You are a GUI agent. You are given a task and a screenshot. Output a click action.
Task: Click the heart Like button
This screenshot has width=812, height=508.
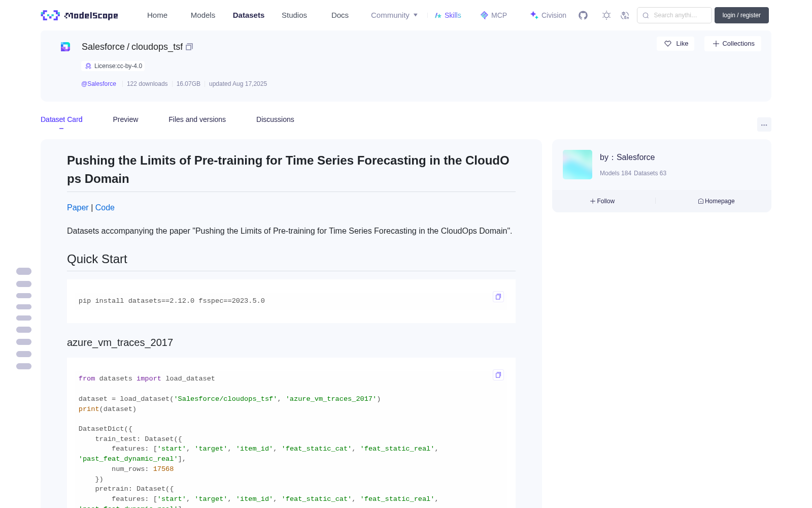pyautogui.click(x=675, y=44)
